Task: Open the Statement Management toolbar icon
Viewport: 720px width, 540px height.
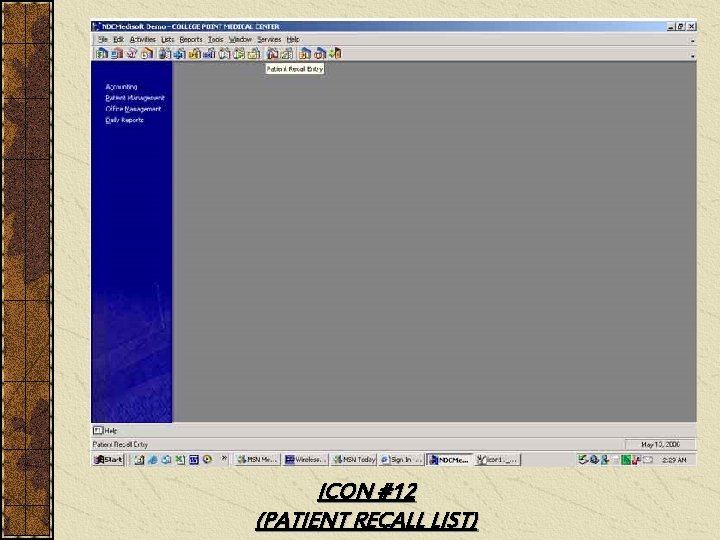Action: [x=132, y=54]
